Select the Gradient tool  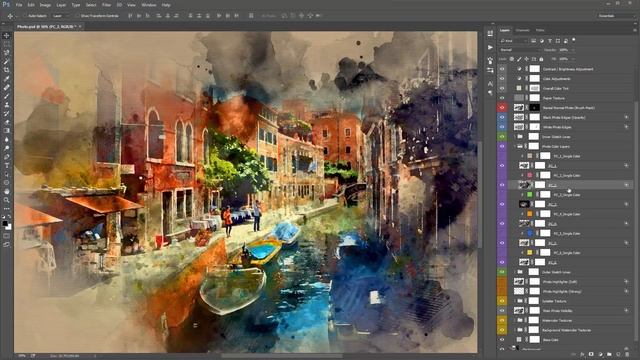pos(7,130)
